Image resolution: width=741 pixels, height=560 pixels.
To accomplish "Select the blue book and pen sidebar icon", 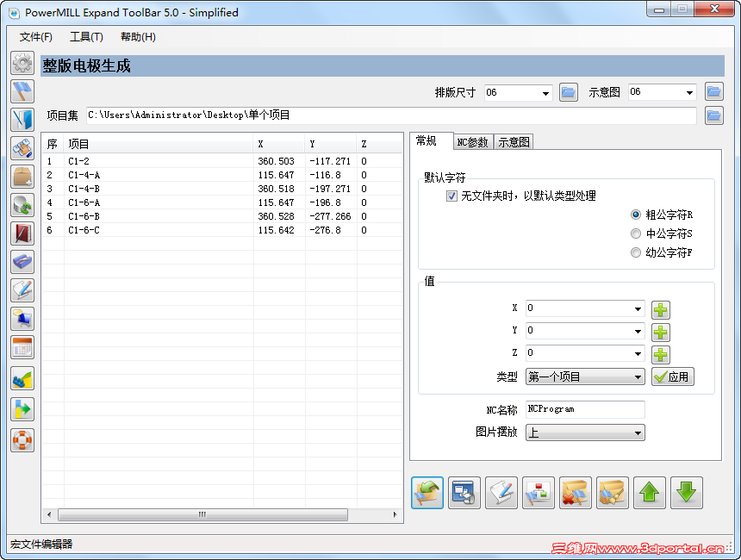I will tap(22, 120).
